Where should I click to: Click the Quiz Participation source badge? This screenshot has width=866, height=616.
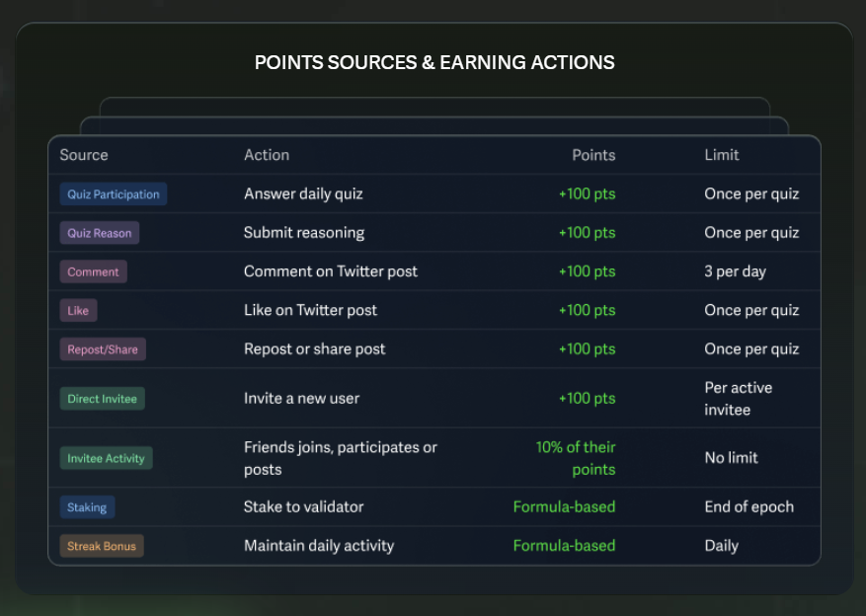point(114,194)
